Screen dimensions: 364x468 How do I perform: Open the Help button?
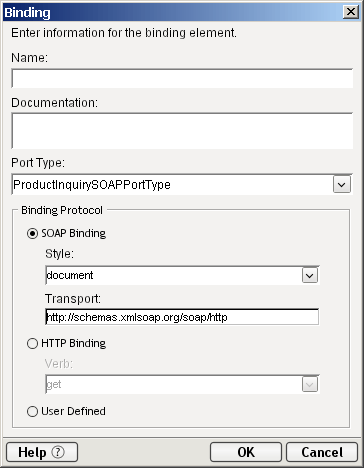coord(42,452)
